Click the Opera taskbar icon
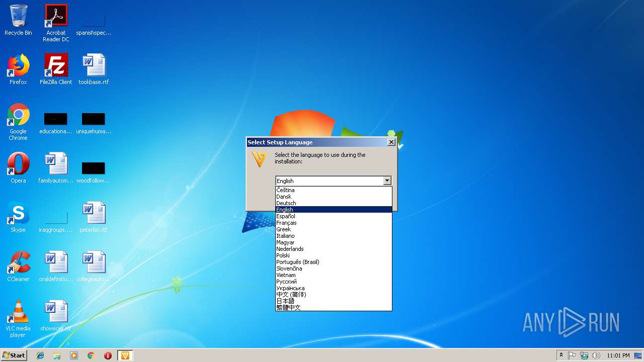The height and width of the screenshot is (362, 644). 108,355
